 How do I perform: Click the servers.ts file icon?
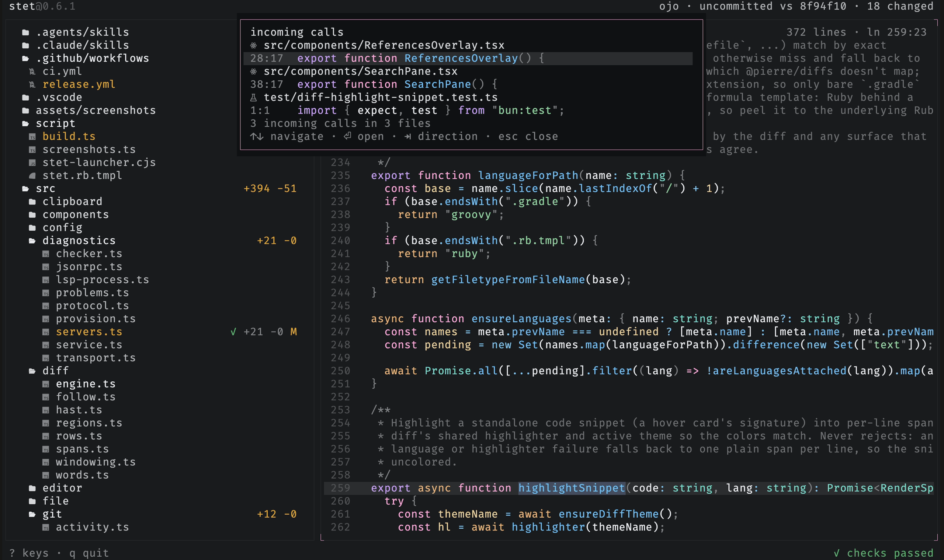tap(46, 332)
